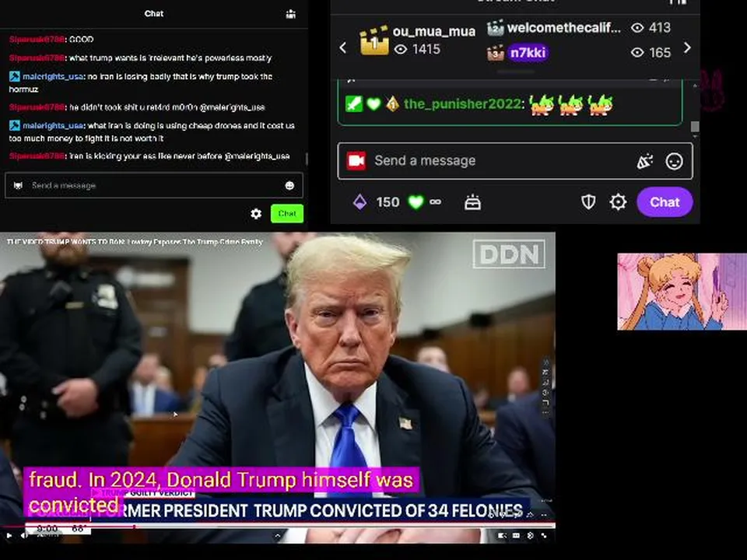Open shield moderator tools icon

pyautogui.click(x=588, y=202)
